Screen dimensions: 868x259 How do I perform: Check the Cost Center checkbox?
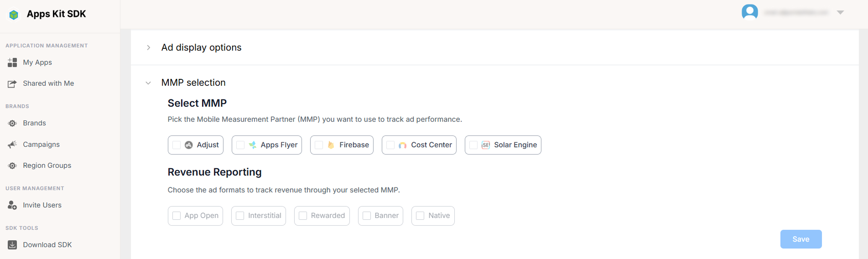(x=390, y=145)
